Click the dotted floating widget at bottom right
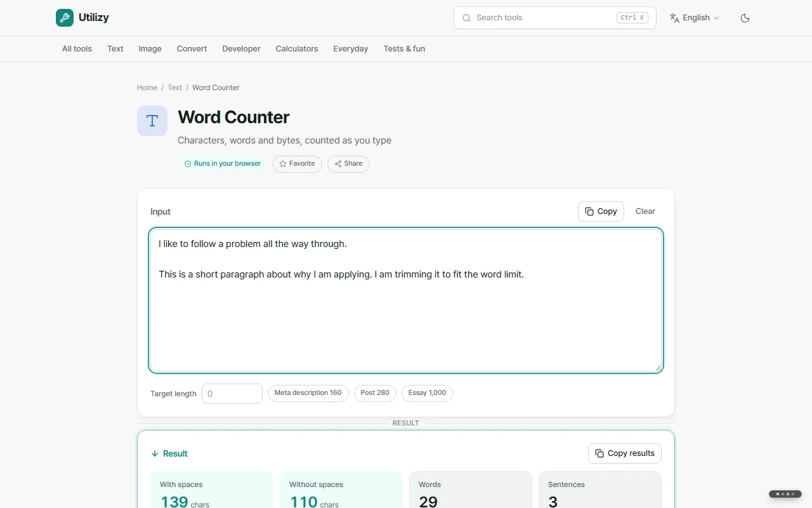The width and height of the screenshot is (812, 508). tap(785, 494)
